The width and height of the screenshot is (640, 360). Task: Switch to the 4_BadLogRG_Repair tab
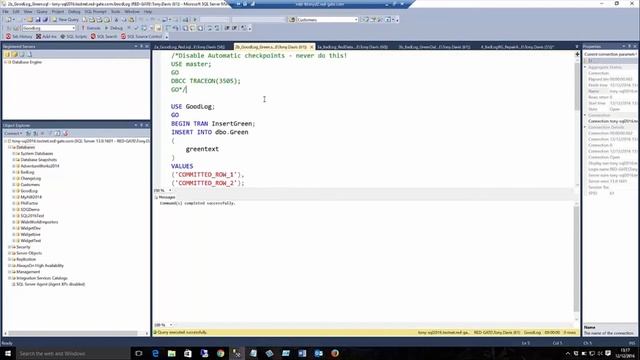pos(517,47)
